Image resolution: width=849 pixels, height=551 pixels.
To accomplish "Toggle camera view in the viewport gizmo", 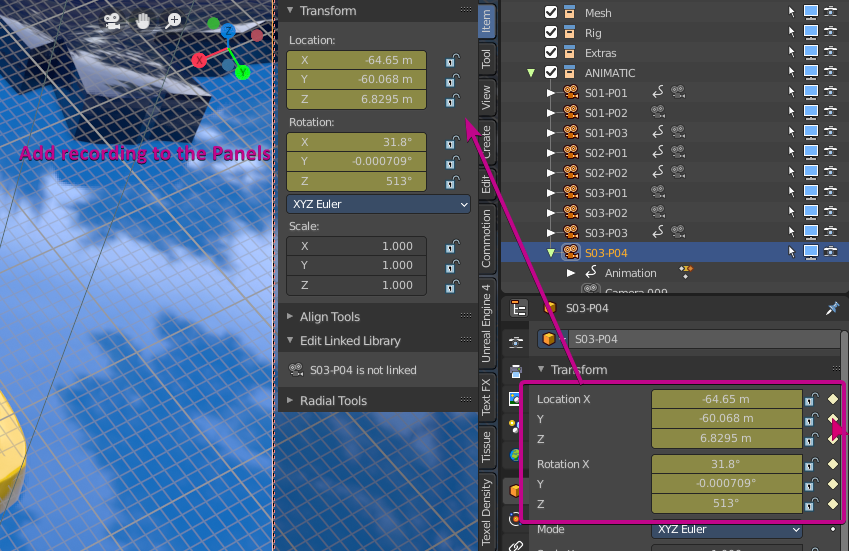I will 112,21.
